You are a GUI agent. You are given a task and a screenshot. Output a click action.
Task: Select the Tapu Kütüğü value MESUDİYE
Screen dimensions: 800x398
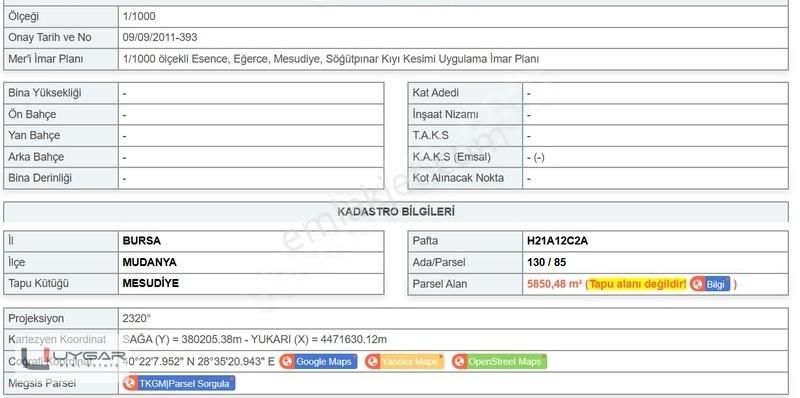coord(151,283)
